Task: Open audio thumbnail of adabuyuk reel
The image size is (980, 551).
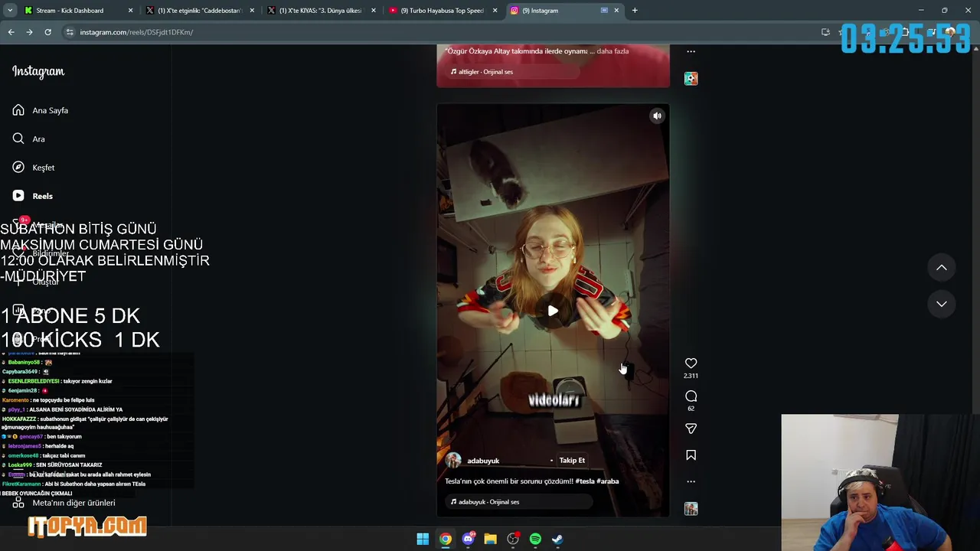Action: 691,509
